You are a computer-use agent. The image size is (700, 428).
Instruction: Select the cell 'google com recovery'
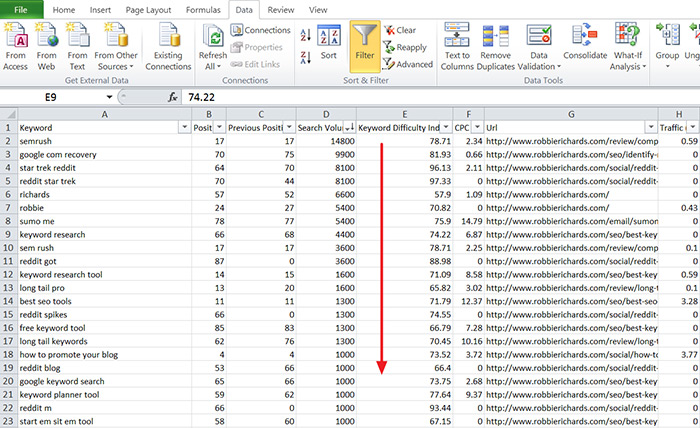tap(104, 154)
